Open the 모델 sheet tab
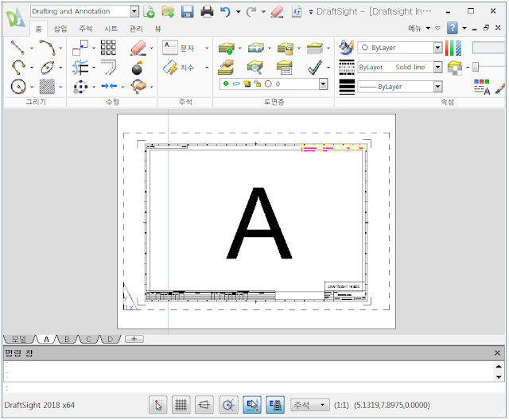Image resolution: width=509 pixels, height=420 pixels. point(19,339)
